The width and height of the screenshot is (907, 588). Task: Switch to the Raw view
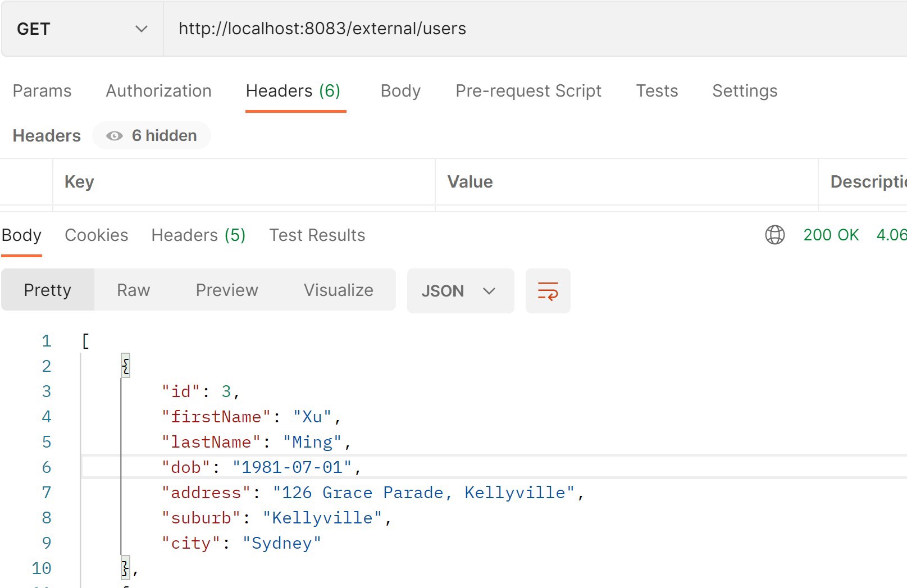coord(134,290)
